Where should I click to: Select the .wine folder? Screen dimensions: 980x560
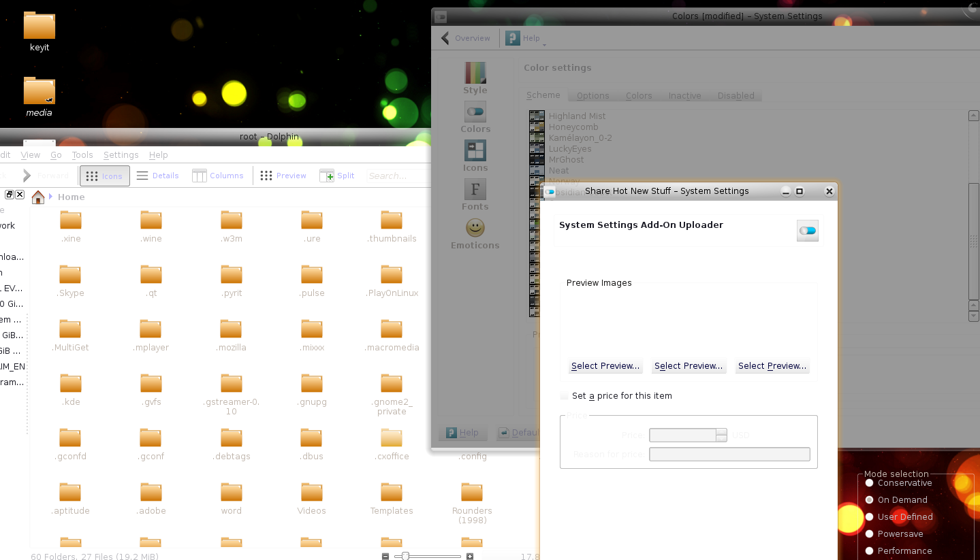tap(151, 227)
